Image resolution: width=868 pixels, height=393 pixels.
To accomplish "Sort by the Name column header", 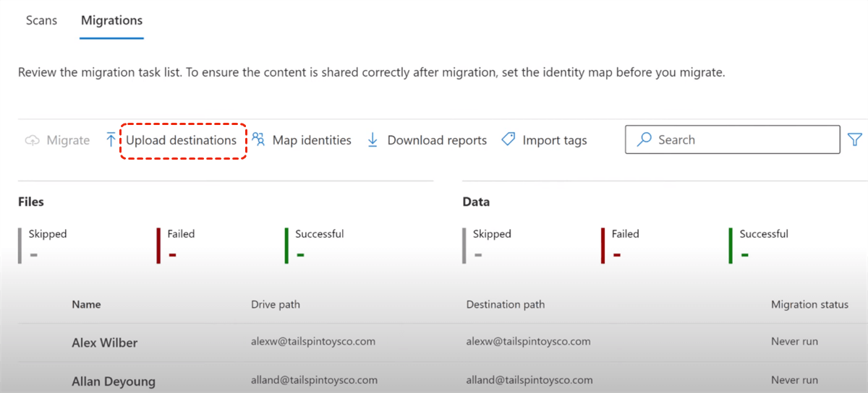I will click(86, 305).
